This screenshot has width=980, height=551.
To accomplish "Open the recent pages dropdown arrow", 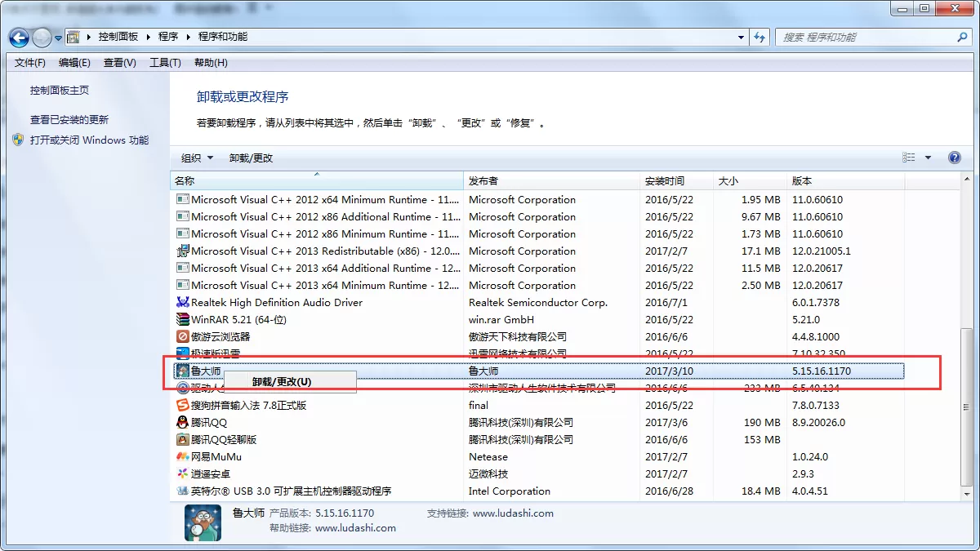I will click(x=59, y=38).
